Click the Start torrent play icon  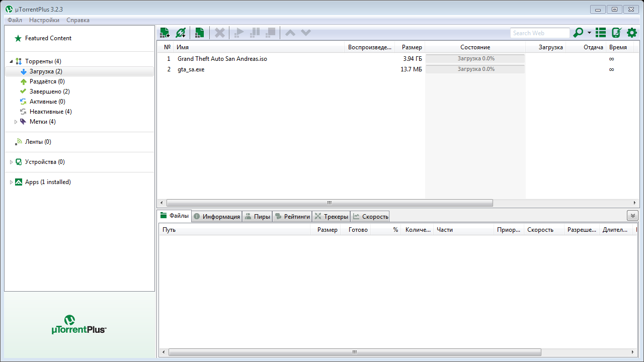[x=239, y=33]
